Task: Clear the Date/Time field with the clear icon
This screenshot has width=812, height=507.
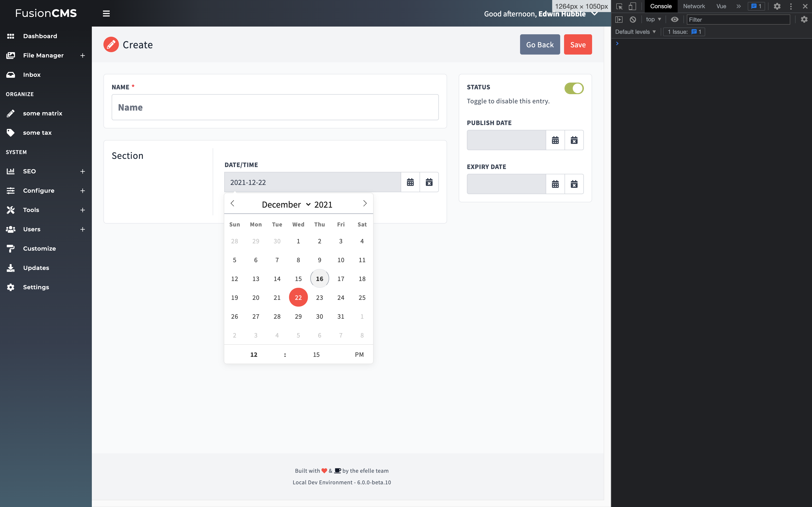Action: click(x=429, y=182)
